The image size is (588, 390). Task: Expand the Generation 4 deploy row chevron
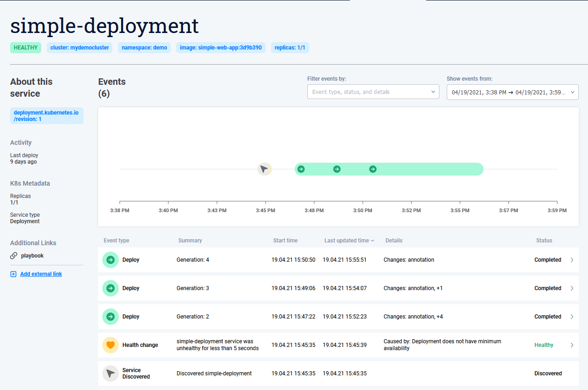pos(572,260)
